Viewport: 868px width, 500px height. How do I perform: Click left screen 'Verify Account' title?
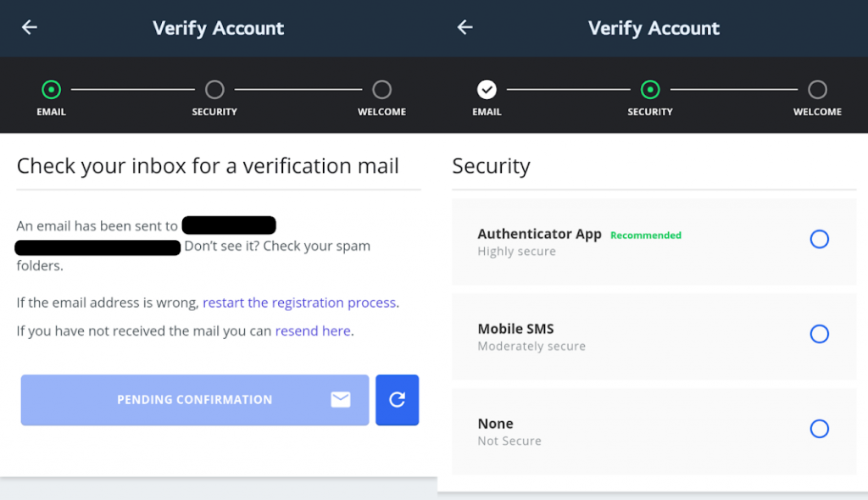(x=218, y=28)
